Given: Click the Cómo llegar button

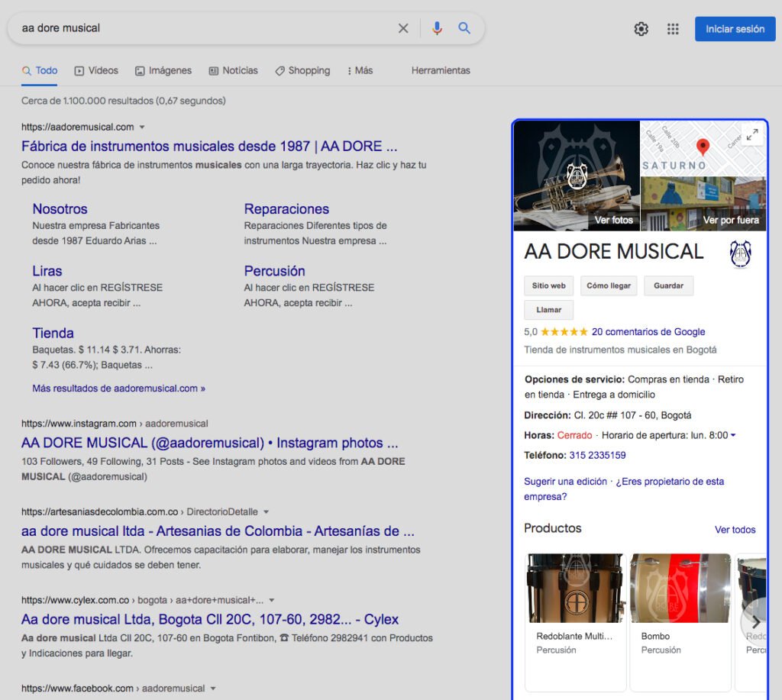Looking at the screenshot, I should tap(609, 285).
